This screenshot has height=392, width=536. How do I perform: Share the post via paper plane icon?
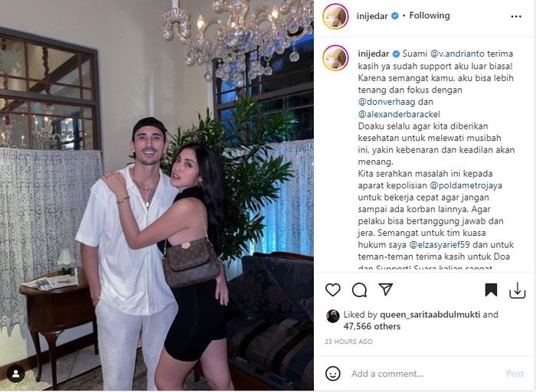[386, 289]
